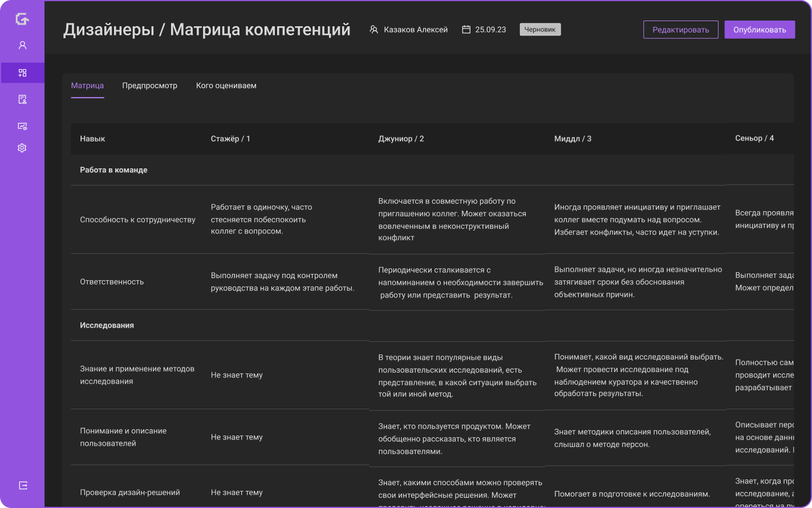
Task: Select the Знание и применение методов исследования skill
Action: click(137, 375)
